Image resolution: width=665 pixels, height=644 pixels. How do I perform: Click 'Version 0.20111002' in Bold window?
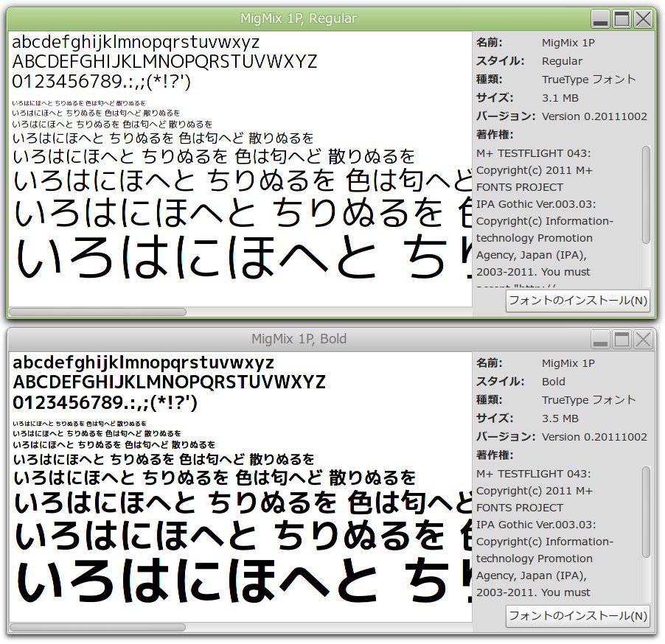coord(594,437)
